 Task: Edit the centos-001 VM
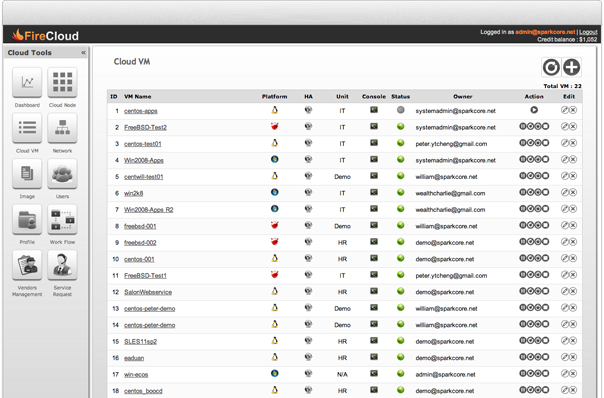click(x=565, y=258)
